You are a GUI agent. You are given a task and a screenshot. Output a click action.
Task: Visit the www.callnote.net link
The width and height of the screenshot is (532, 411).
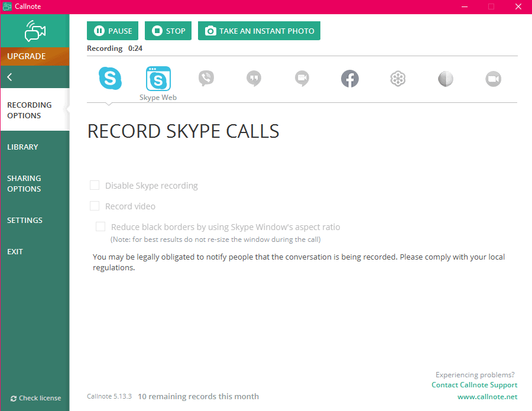pos(487,396)
